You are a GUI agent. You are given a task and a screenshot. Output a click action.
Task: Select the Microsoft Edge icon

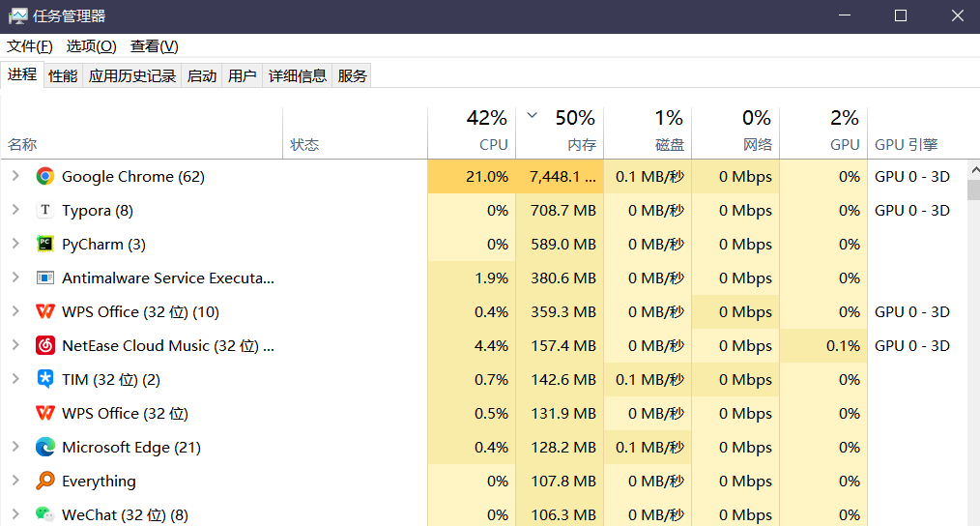tap(44, 447)
